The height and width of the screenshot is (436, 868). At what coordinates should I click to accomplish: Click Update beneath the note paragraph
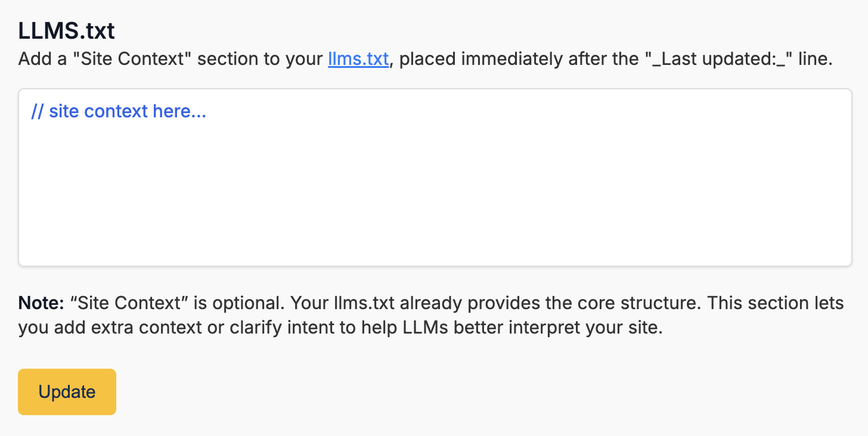pos(67,391)
